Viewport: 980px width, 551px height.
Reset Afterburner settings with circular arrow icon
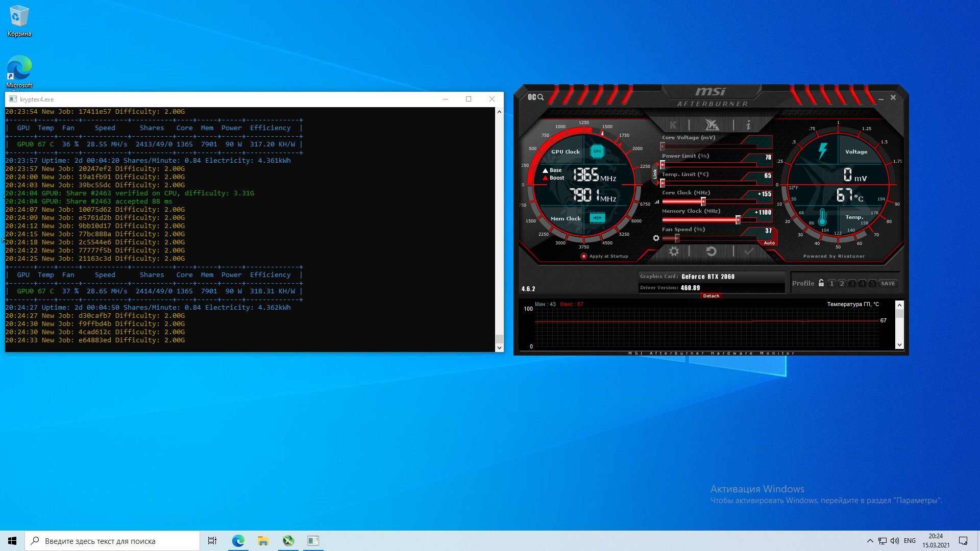[711, 251]
